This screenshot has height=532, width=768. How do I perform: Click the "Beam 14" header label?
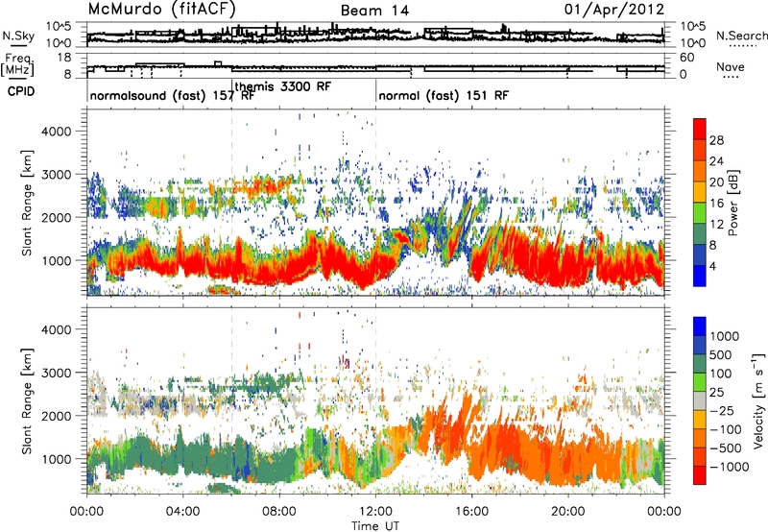click(374, 11)
